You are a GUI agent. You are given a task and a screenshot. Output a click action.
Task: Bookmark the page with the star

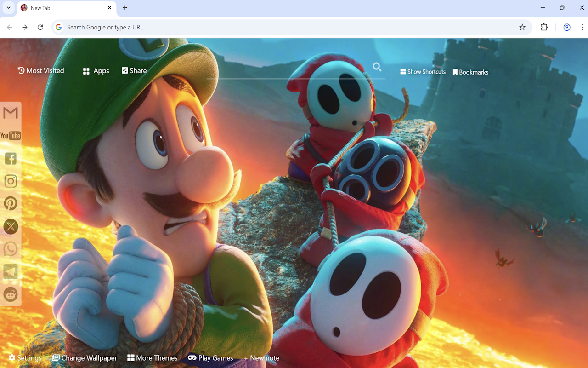click(x=522, y=27)
